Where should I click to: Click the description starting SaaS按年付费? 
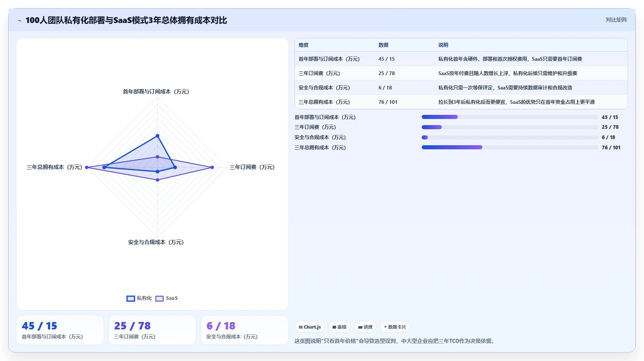[x=508, y=73]
